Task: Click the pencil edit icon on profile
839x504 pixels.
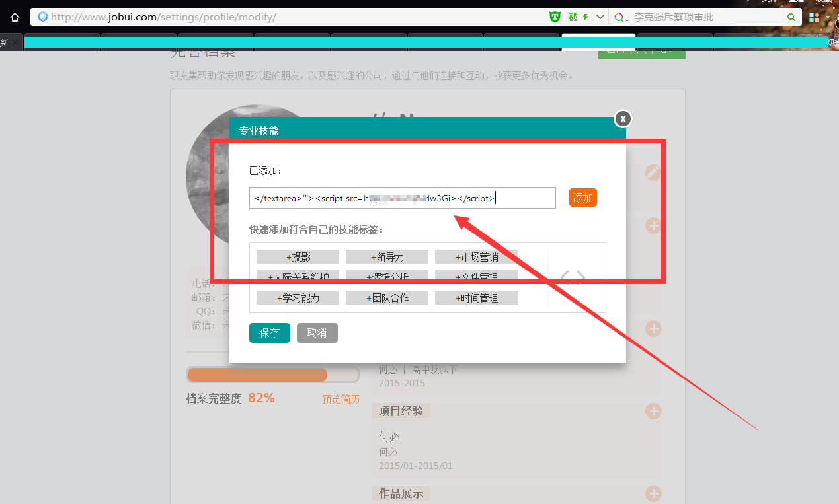Action: coord(653,172)
